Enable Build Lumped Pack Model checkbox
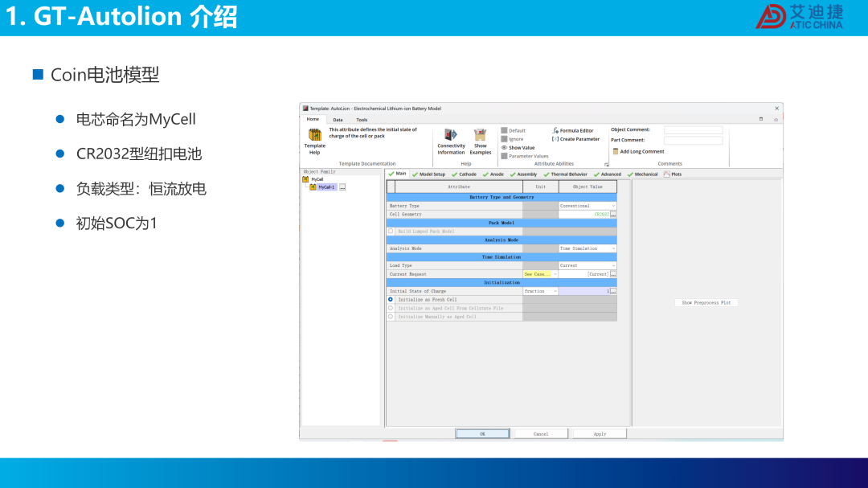 pyautogui.click(x=391, y=232)
